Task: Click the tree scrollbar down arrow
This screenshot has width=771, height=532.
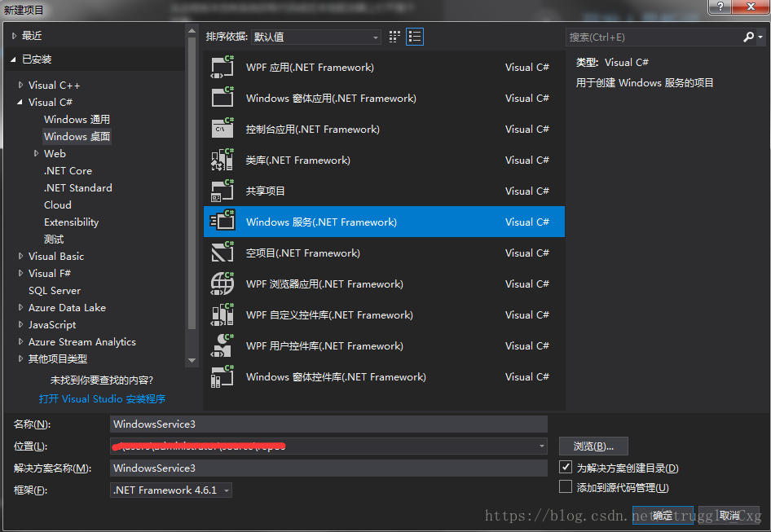Action: (192, 360)
